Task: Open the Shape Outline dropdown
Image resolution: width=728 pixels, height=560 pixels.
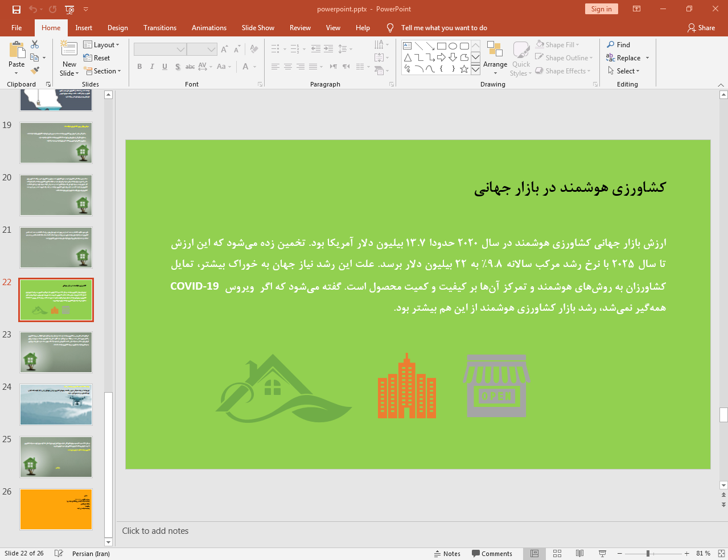Action: pos(564,57)
